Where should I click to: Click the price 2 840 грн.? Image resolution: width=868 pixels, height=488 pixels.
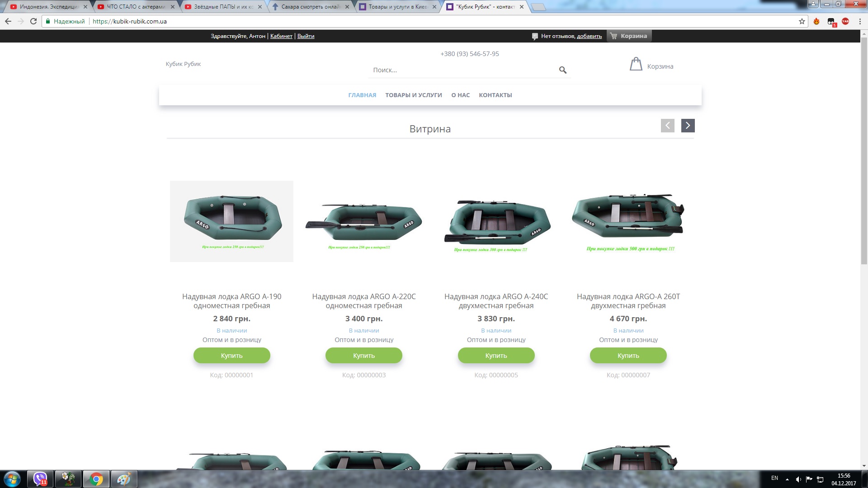pos(232,319)
